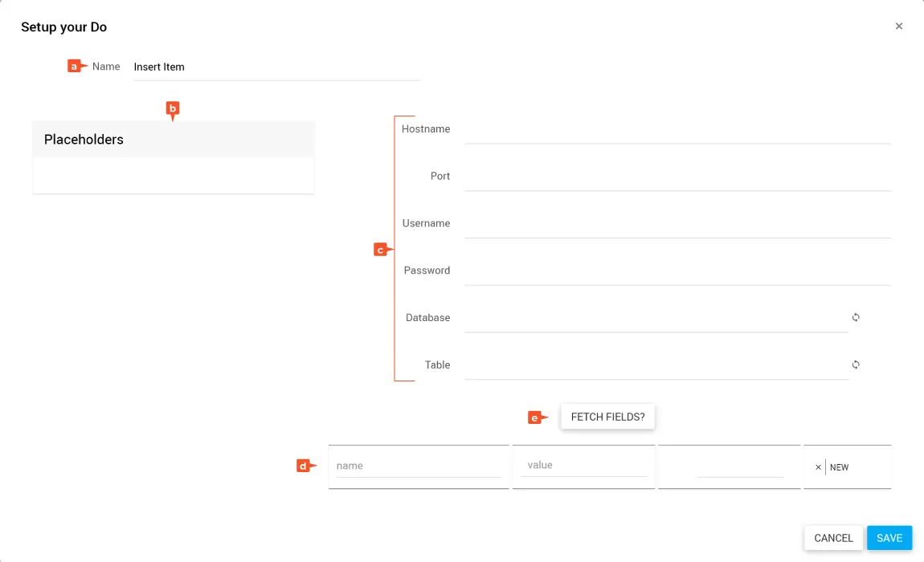
Task: Add a NEW field row
Action: pos(840,467)
